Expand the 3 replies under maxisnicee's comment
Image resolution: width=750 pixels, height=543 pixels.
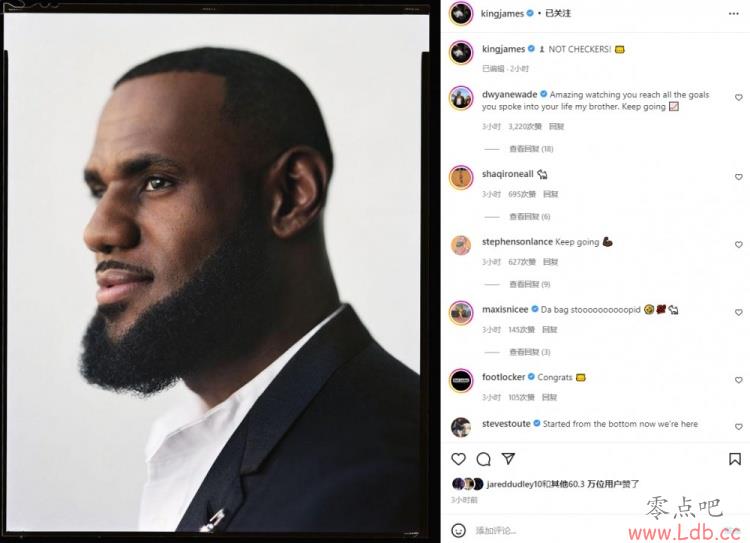pos(529,352)
